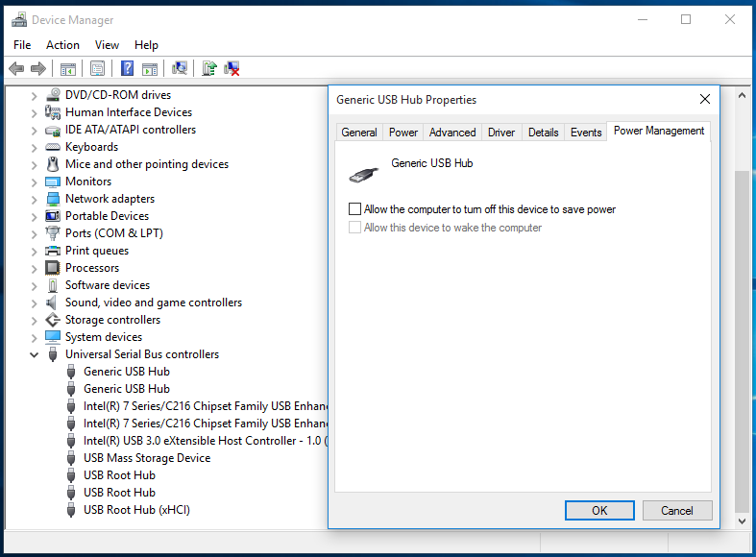The height and width of the screenshot is (557, 756).
Task: Switch to the General tab
Action: [x=359, y=132]
